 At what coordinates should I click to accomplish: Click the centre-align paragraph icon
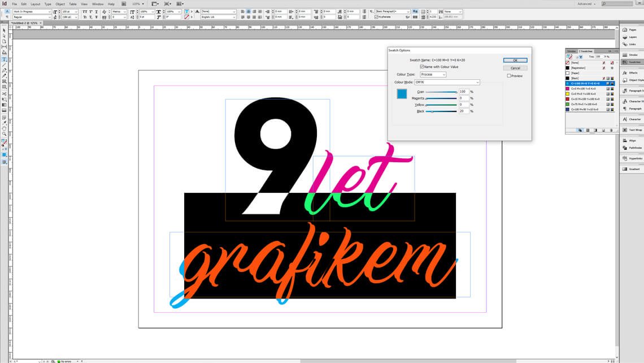pos(249,11)
